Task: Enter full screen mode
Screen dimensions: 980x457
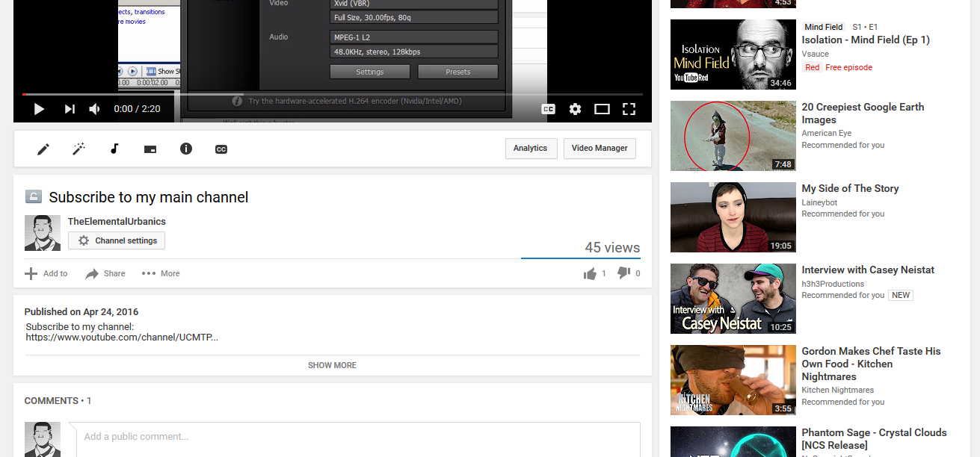Action: (x=629, y=109)
